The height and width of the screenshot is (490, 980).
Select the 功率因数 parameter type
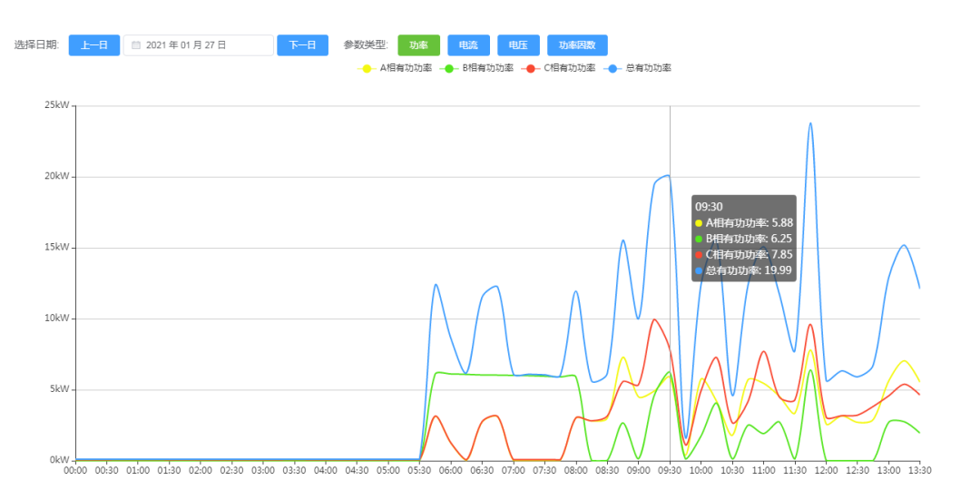(577, 45)
